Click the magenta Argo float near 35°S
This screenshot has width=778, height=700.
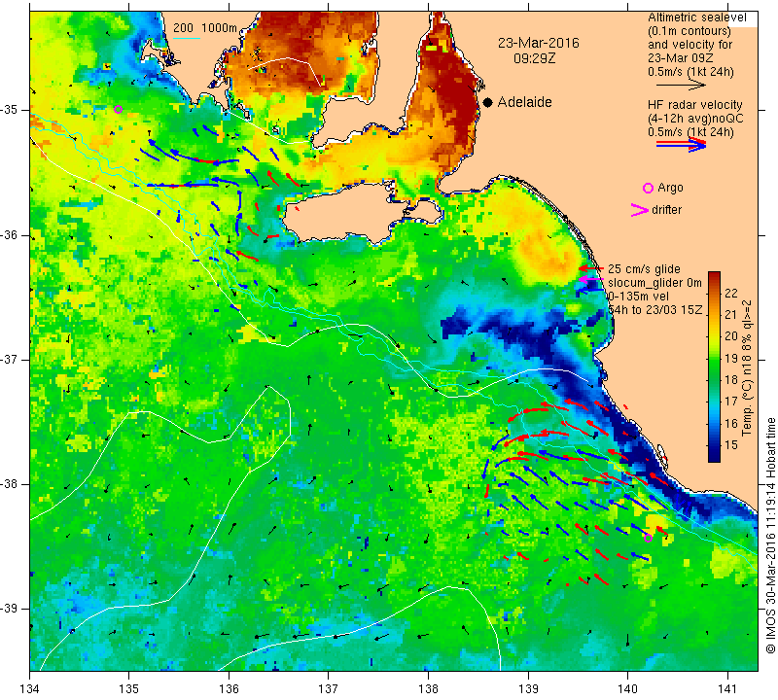click(118, 110)
